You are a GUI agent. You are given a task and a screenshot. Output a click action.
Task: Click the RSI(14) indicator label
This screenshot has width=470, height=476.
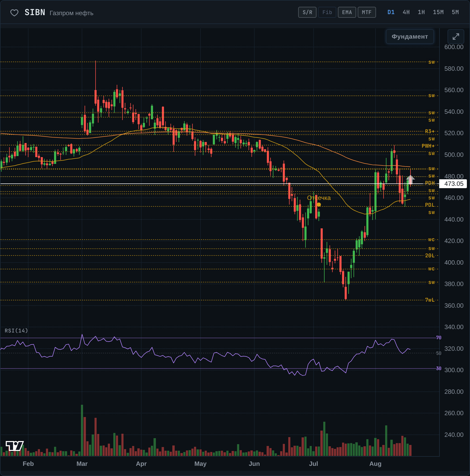pos(16,331)
